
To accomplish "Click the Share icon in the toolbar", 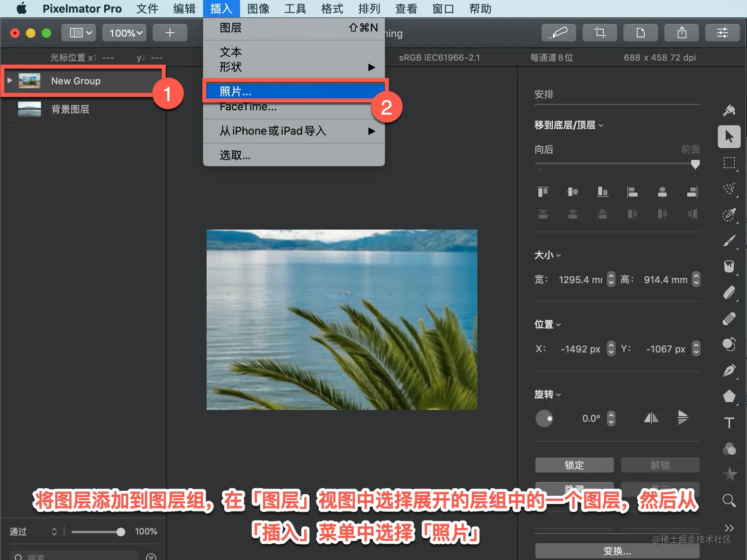I will [x=682, y=33].
